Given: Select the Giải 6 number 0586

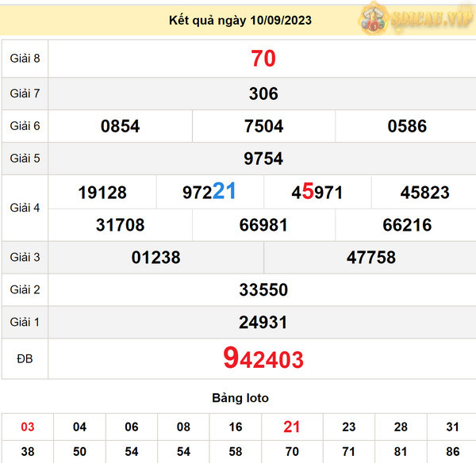Looking at the screenshot, I should 407,126.
